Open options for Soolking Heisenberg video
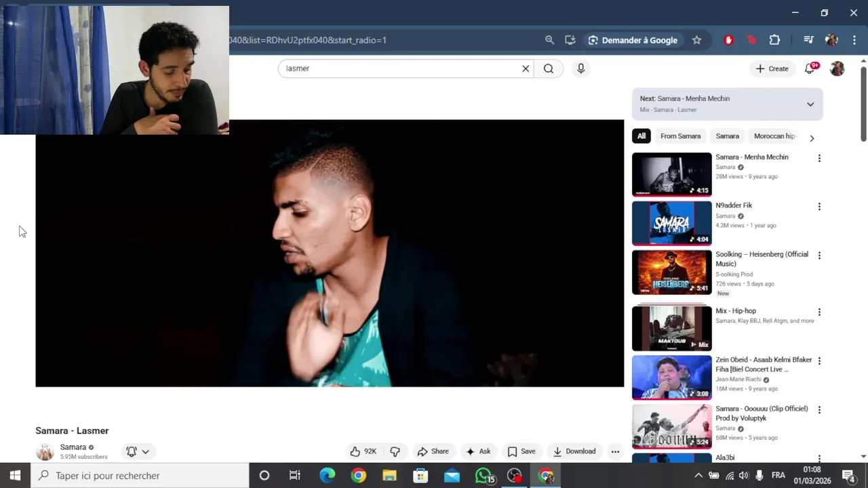Image resolution: width=868 pixels, height=488 pixels. [x=819, y=256]
